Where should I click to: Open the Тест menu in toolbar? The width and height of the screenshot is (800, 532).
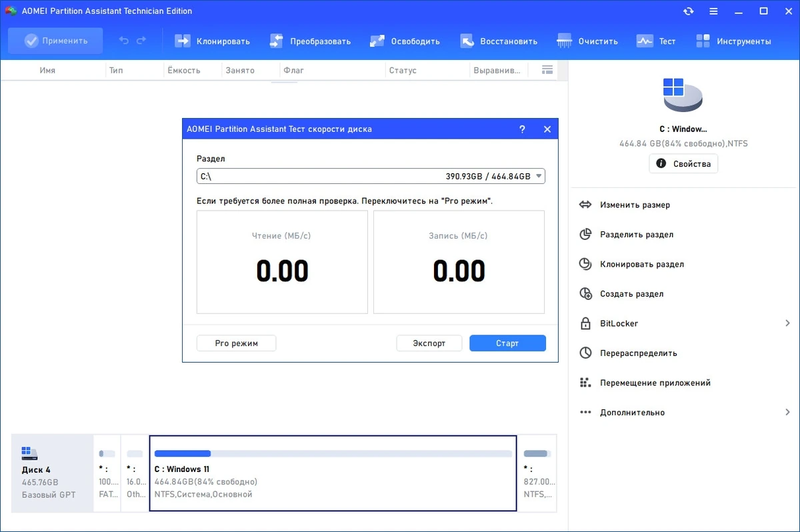coord(656,41)
